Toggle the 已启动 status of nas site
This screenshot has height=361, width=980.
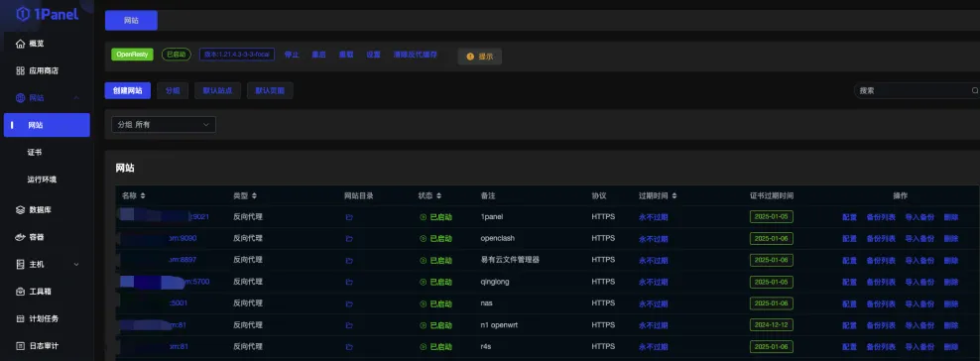coord(435,303)
